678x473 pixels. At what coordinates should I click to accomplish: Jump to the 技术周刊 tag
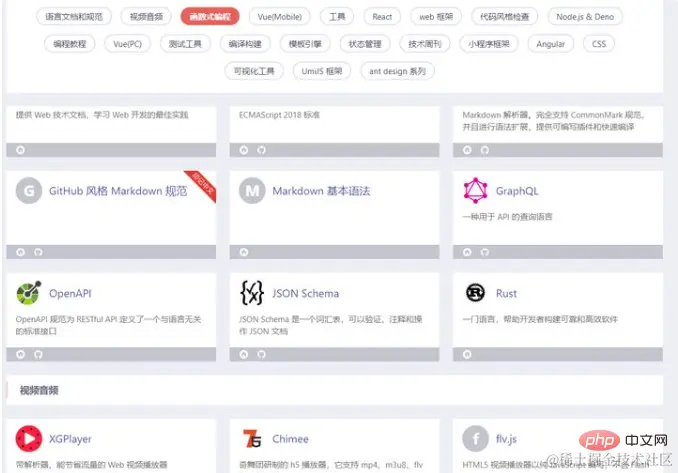coord(425,44)
